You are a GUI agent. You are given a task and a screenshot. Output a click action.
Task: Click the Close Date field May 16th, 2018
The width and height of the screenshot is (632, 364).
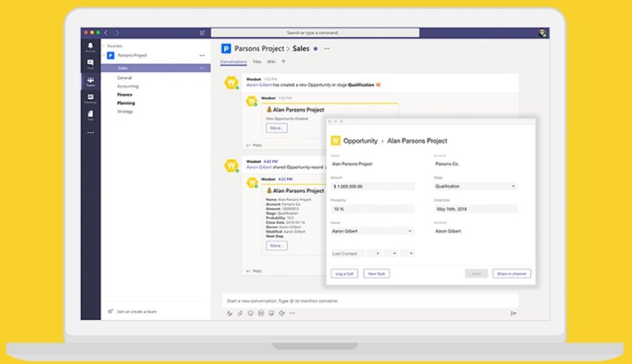pyautogui.click(x=475, y=209)
